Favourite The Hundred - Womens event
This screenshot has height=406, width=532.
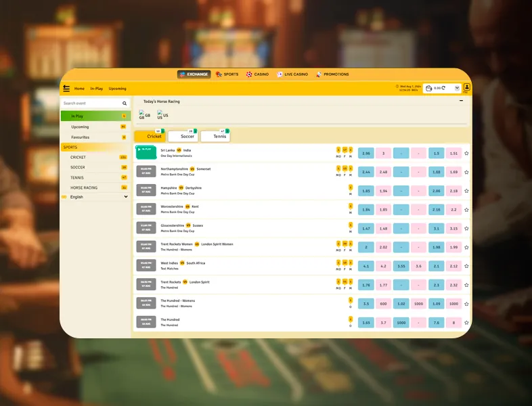point(466,304)
